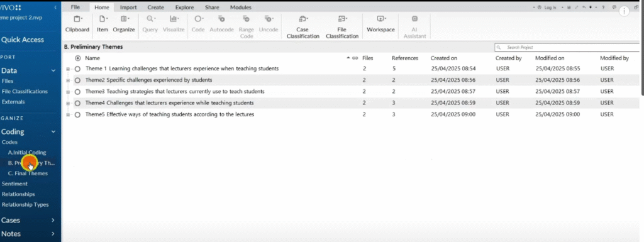Expand the Theme 1 Learning challenges node
Viewport: 644px width, 242px height.
tap(68, 69)
